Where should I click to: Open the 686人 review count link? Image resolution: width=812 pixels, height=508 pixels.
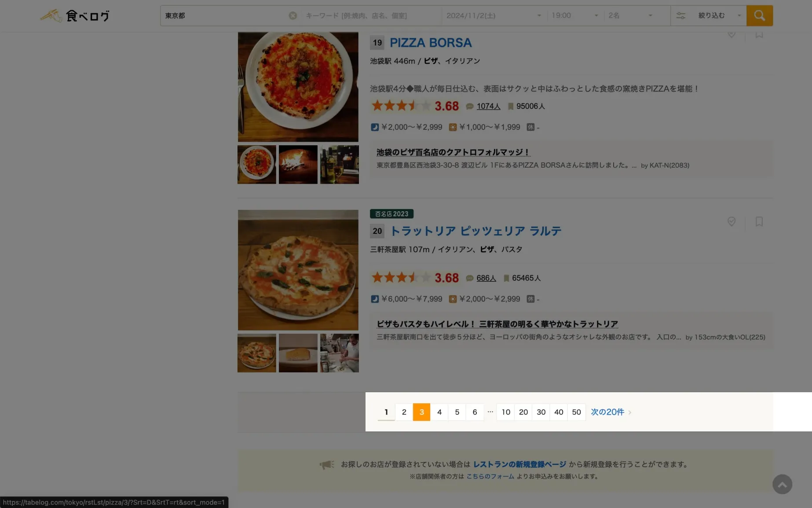[x=486, y=278]
